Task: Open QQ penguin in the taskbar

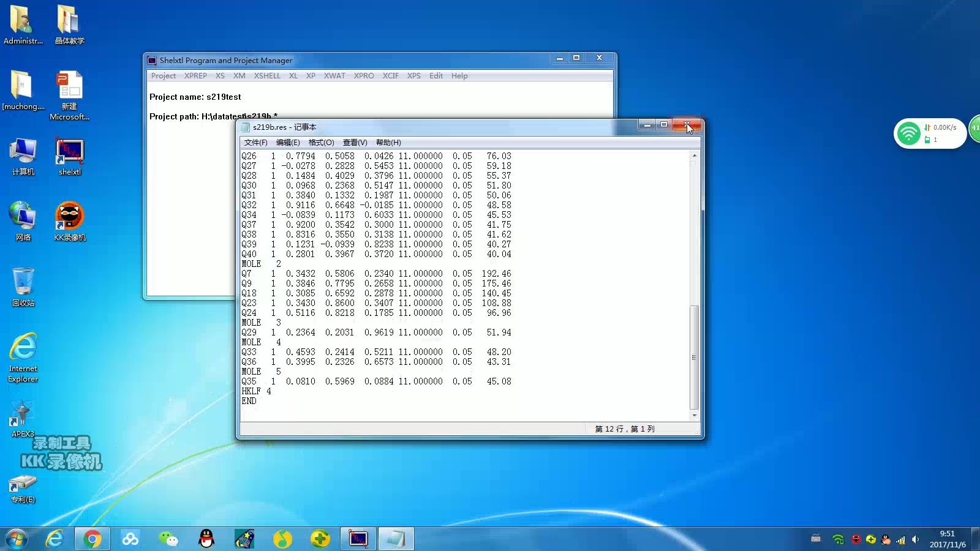Action: 206,539
